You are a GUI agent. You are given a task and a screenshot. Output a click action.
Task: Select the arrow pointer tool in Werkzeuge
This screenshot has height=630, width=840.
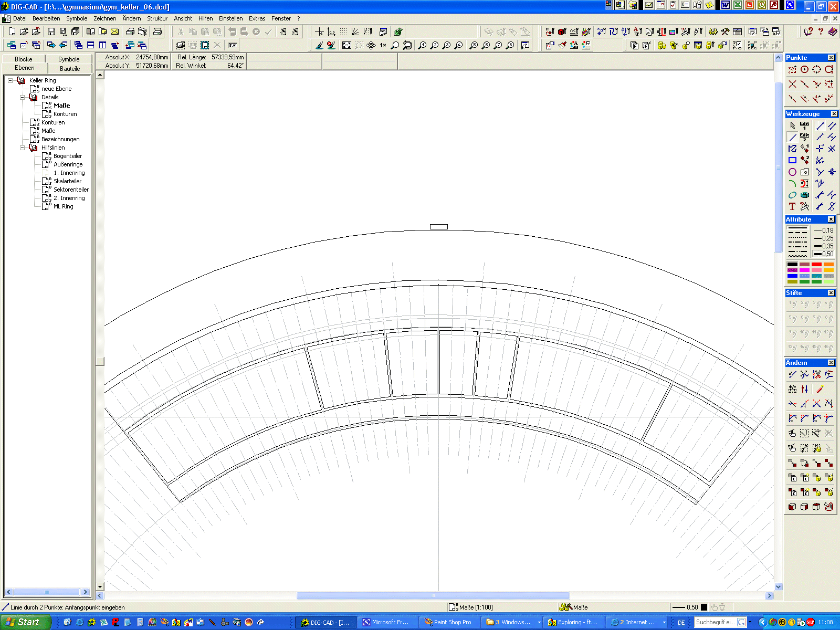(792, 125)
